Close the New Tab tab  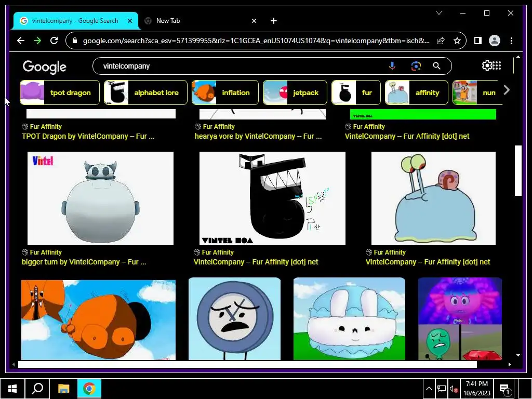coord(254,21)
